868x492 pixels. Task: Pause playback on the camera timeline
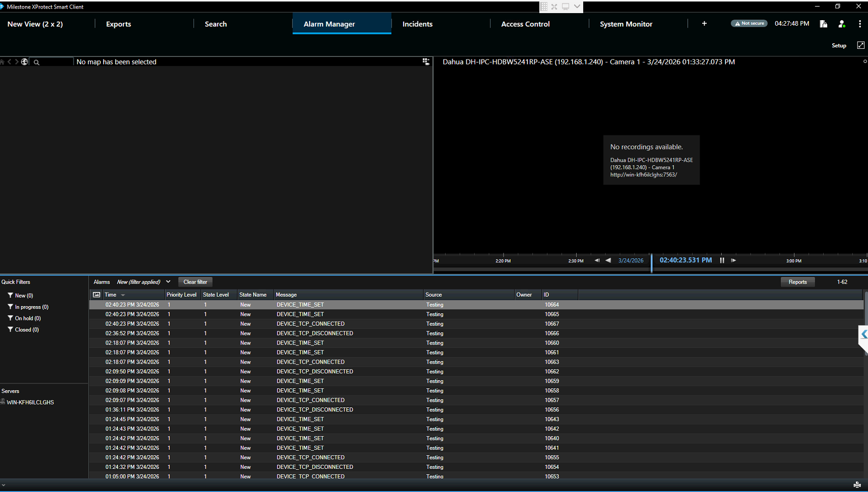click(x=722, y=260)
